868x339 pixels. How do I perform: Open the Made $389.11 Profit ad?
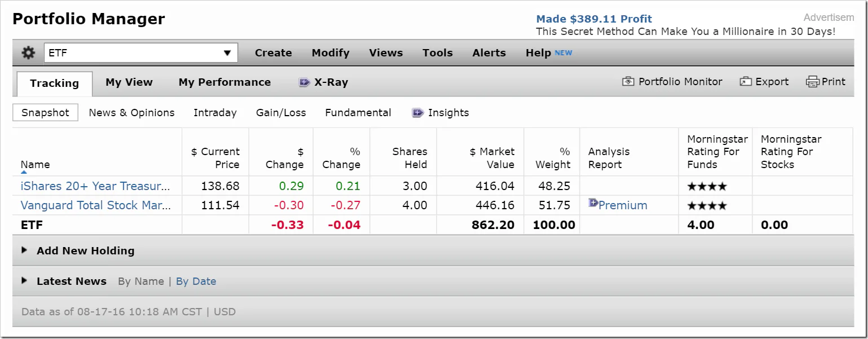(x=594, y=19)
